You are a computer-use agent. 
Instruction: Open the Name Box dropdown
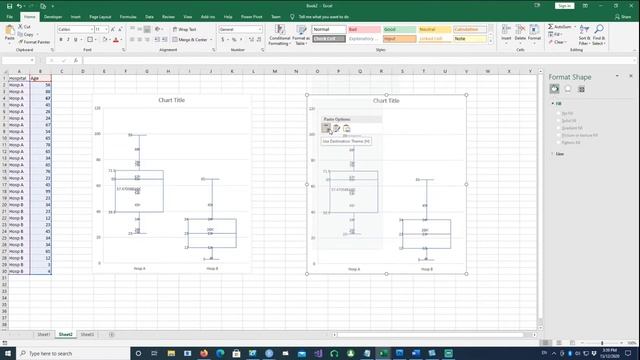pos(32,60)
